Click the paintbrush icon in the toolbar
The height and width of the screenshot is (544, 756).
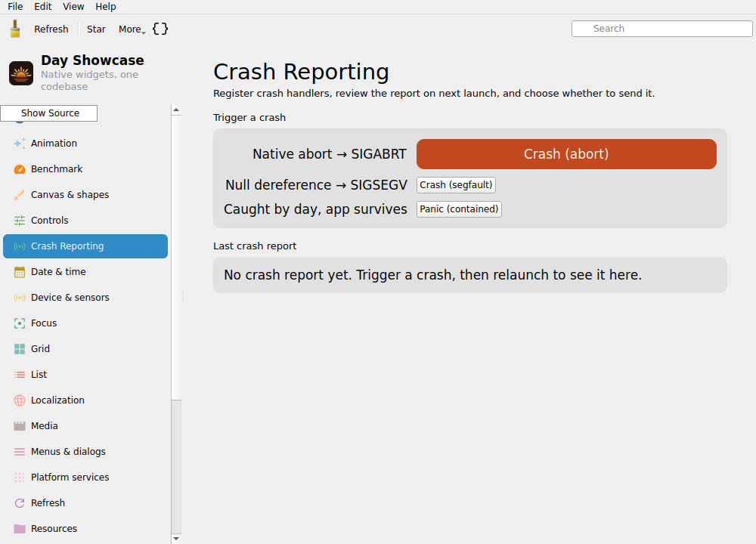pos(15,29)
